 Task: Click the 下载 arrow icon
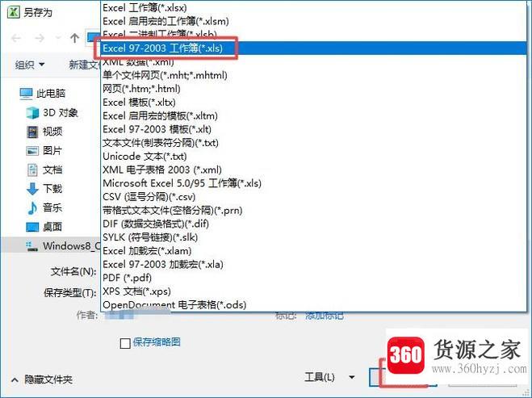[x=32, y=189]
